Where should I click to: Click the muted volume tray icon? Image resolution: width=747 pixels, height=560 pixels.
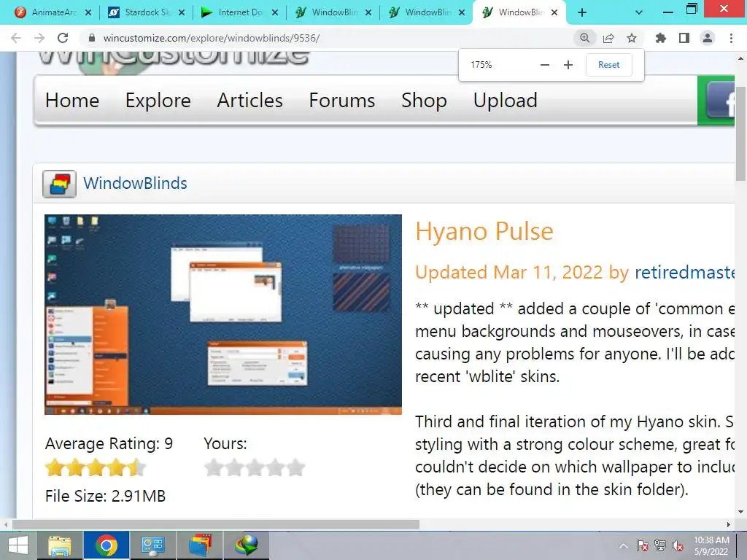coord(677,545)
